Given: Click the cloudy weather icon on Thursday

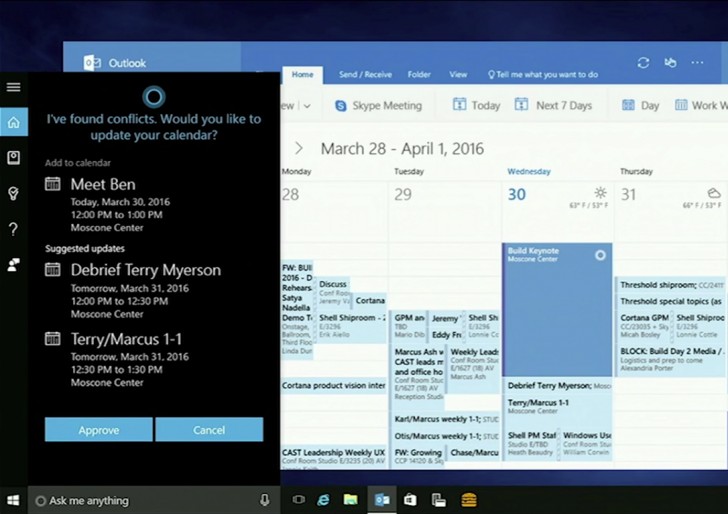Looking at the screenshot, I should pos(714,192).
